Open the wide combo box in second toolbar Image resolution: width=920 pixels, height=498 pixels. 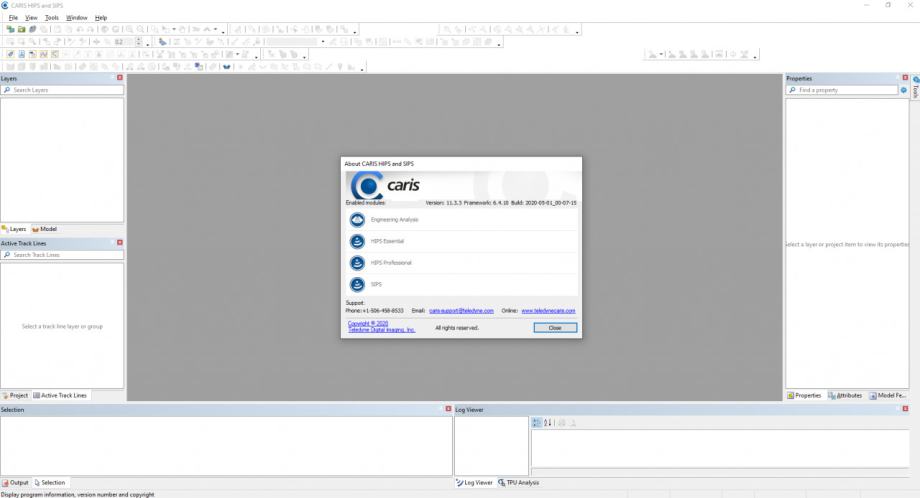tap(296, 42)
